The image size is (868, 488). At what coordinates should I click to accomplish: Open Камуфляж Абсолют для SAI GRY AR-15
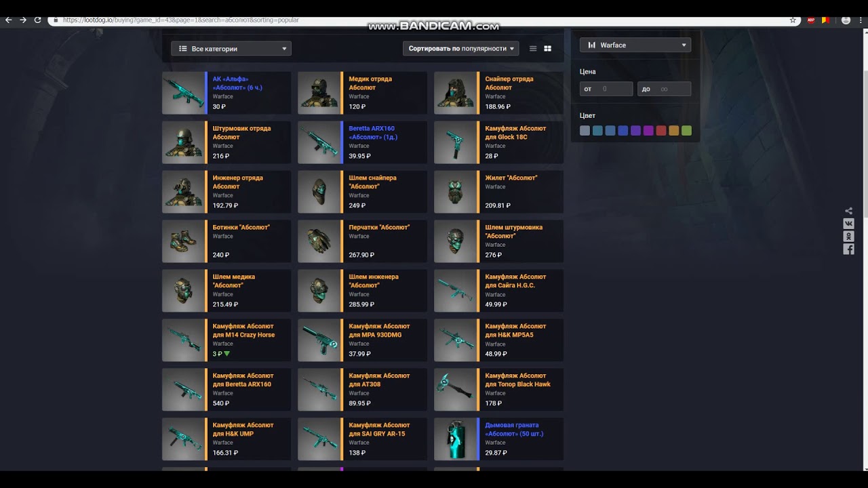(362, 439)
